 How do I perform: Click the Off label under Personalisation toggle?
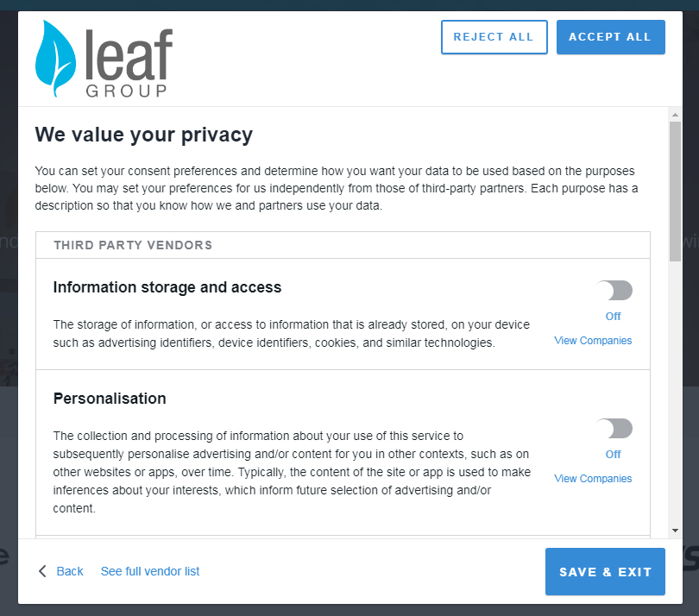[613, 455]
